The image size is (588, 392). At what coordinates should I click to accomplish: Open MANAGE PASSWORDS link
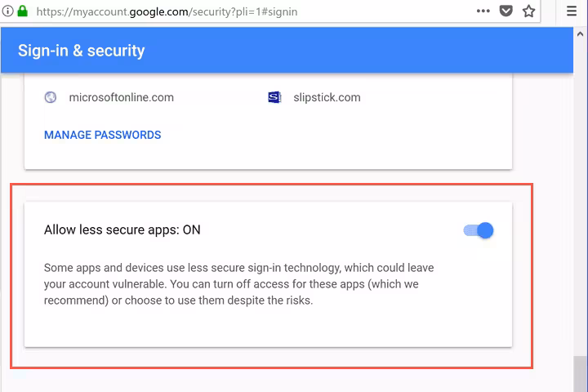click(x=102, y=135)
